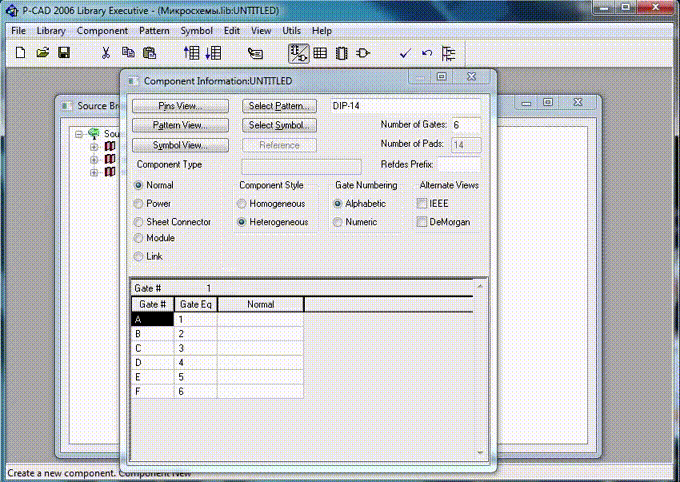The height and width of the screenshot is (482, 680).
Task: Expand the second library in Source Browser
Action: (x=94, y=160)
